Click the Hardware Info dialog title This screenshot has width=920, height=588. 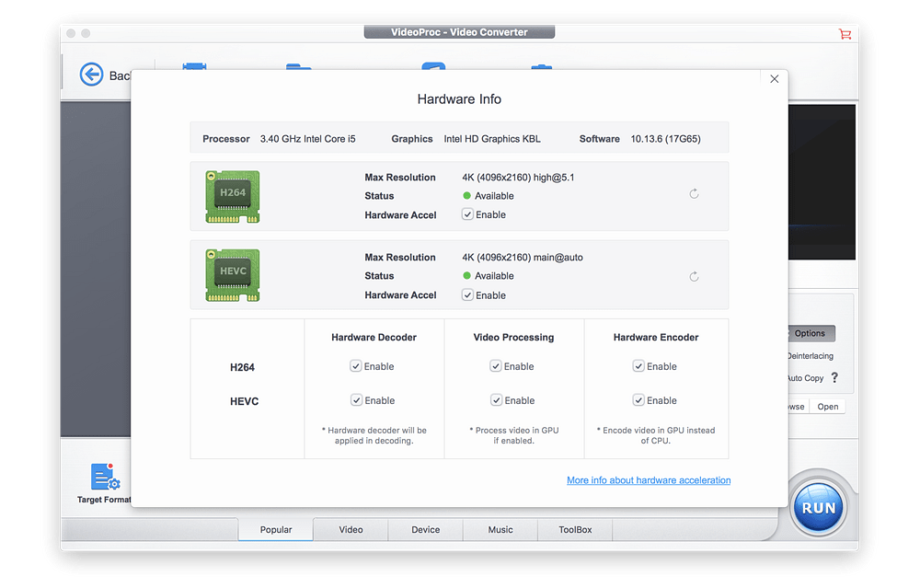pyautogui.click(x=459, y=99)
